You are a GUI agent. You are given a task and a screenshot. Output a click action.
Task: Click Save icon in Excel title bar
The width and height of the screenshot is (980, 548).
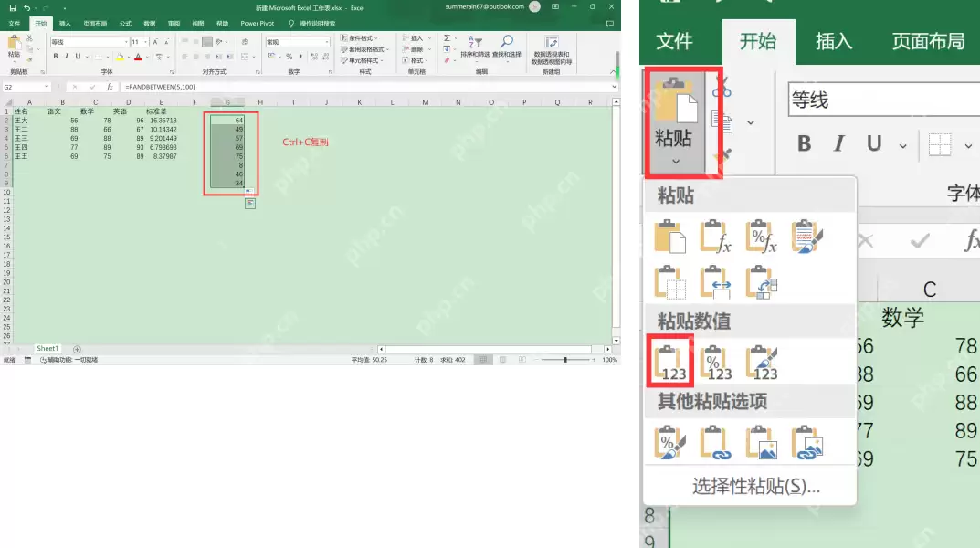click(13, 8)
